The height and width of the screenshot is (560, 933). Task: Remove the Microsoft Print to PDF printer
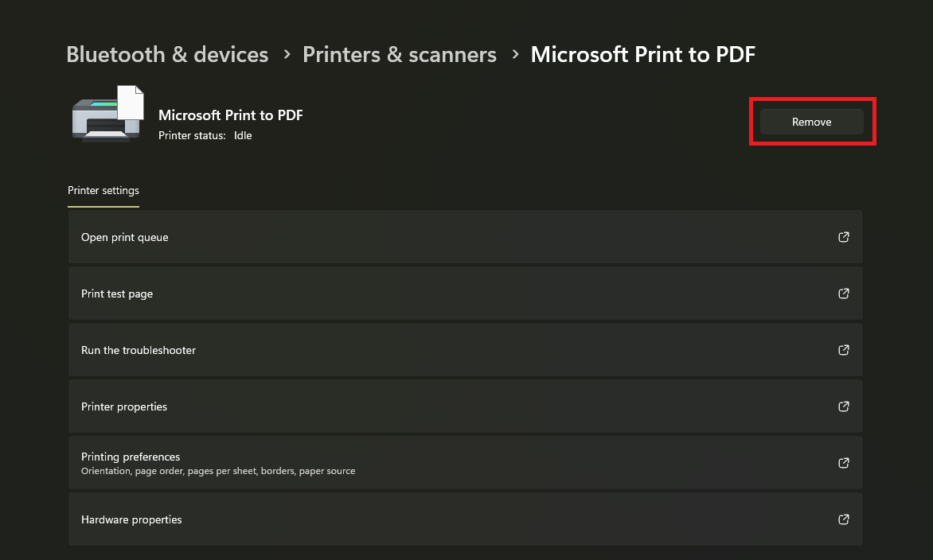[812, 122]
